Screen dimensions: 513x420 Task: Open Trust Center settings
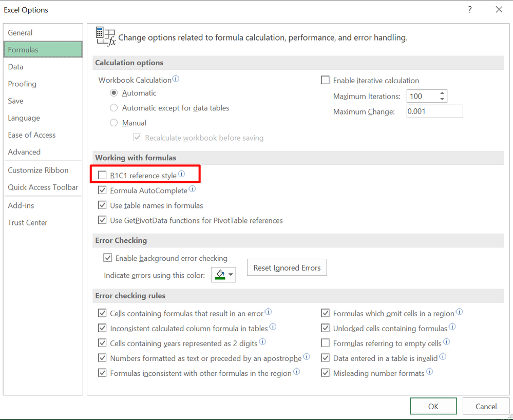coord(43,222)
